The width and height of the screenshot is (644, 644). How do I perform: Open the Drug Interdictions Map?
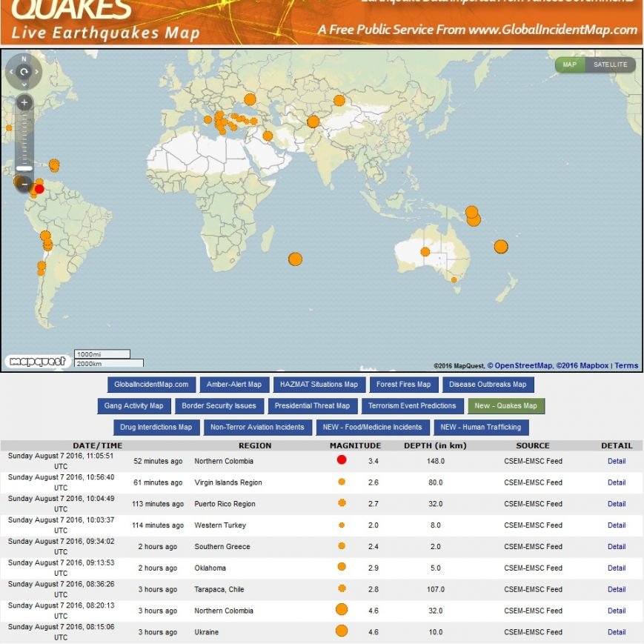(x=156, y=427)
